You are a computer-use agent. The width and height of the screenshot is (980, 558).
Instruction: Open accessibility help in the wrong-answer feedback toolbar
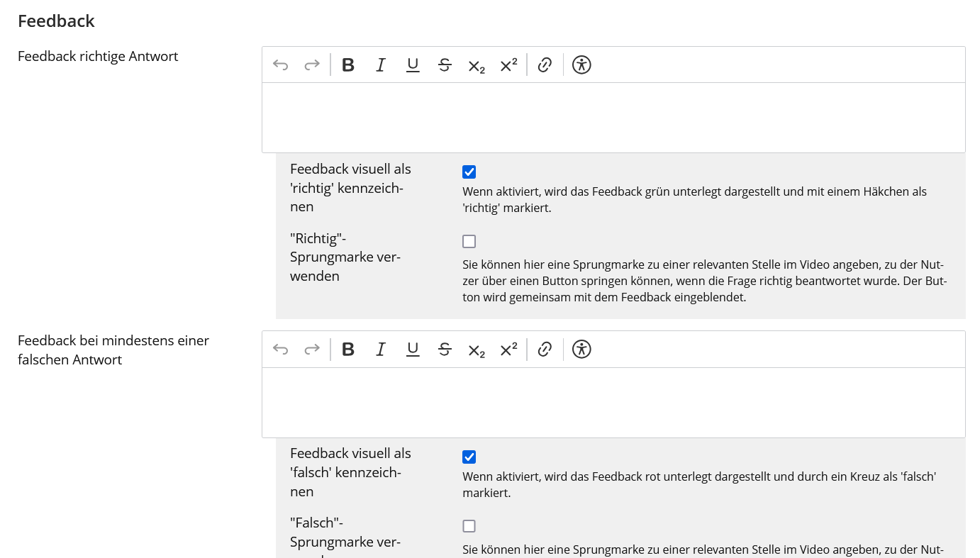click(581, 350)
